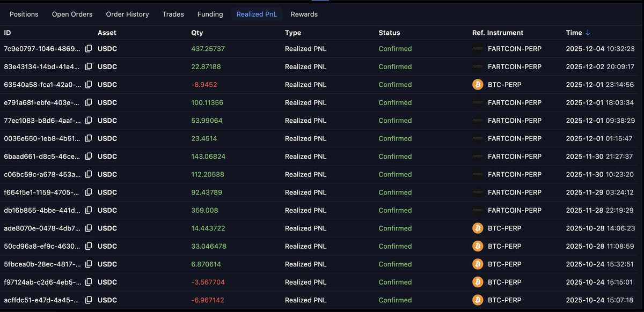This screenshot has height=312, width=644.
Task: Click the quantity 112.20538
Action: coord(208,175)
